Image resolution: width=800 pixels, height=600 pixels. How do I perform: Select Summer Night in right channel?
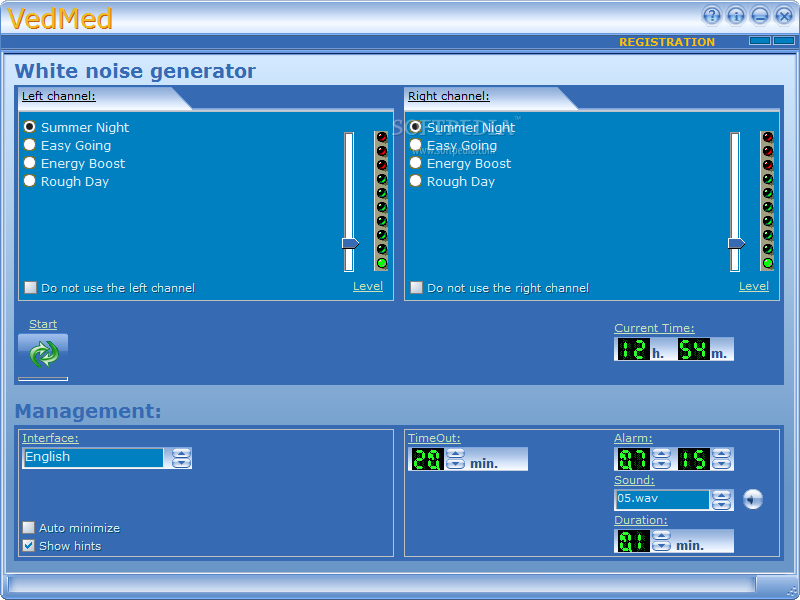pos(462,127)
